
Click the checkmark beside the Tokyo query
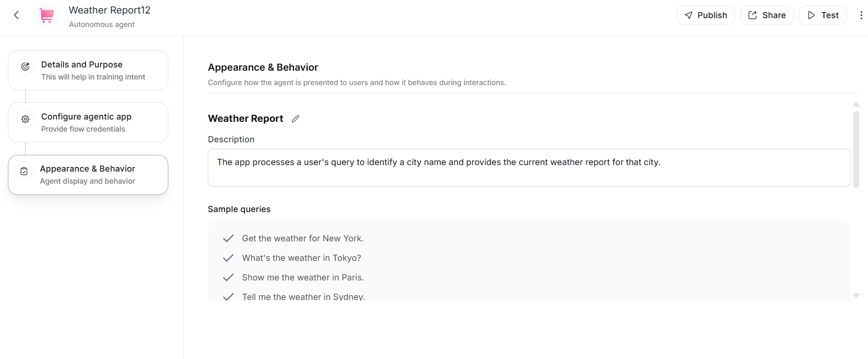228,258
